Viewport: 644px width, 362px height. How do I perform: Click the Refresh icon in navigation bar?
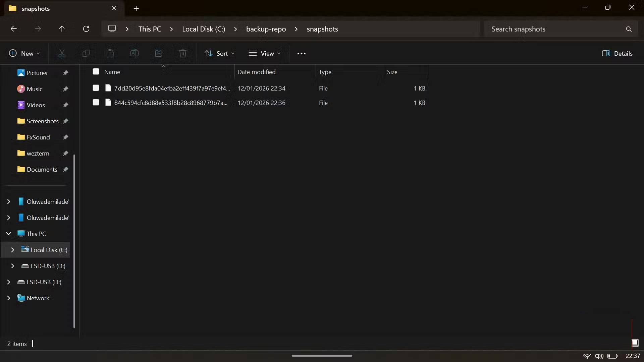point(86,29)
